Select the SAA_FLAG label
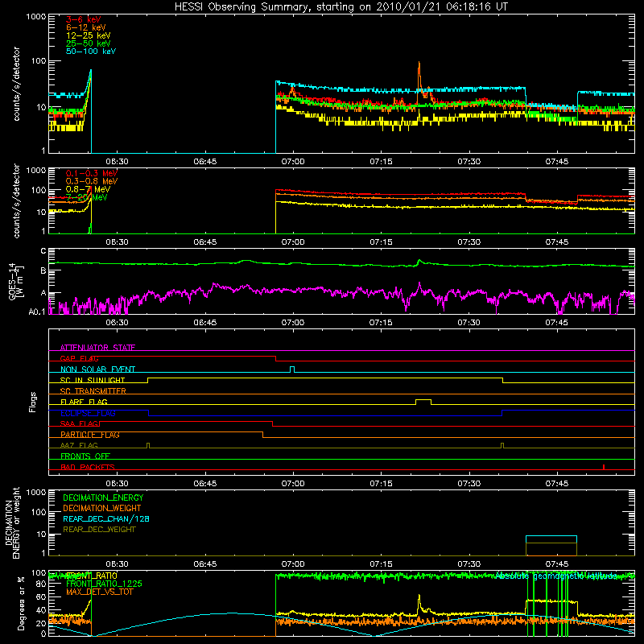 (x=79, y=423)
